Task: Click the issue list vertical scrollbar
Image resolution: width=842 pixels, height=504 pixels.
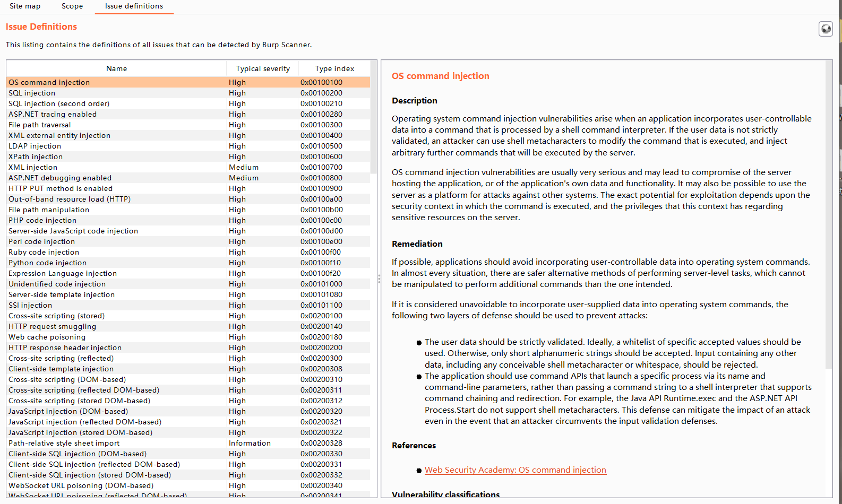Action: tap(373, 117)
